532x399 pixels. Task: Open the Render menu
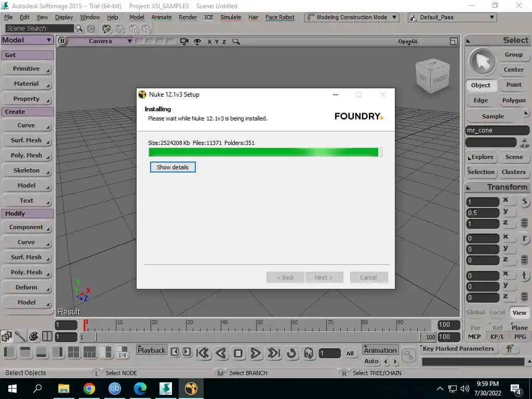pyautogui.click(x=188, y=17)
